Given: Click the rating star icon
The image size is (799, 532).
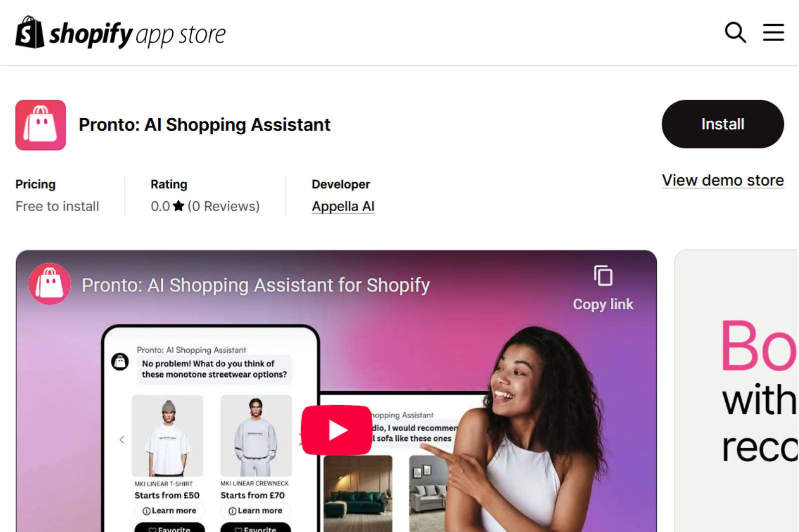Looking at the screenshot, I should [x=179, y=206].
